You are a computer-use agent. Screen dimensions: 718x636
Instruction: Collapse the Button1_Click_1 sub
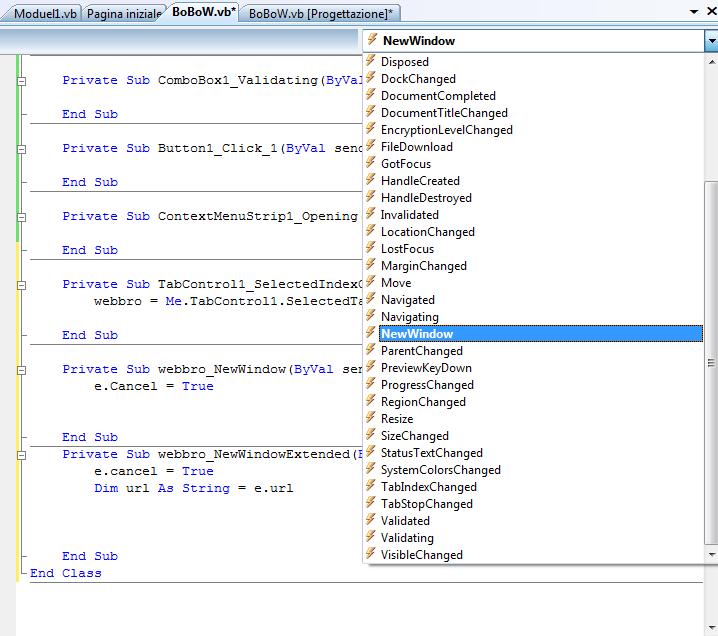click(x=21, y=149)
